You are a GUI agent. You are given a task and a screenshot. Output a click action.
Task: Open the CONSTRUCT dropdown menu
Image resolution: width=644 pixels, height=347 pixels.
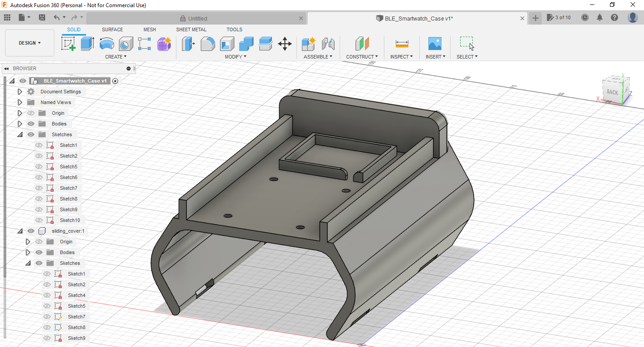pos(362,57)
